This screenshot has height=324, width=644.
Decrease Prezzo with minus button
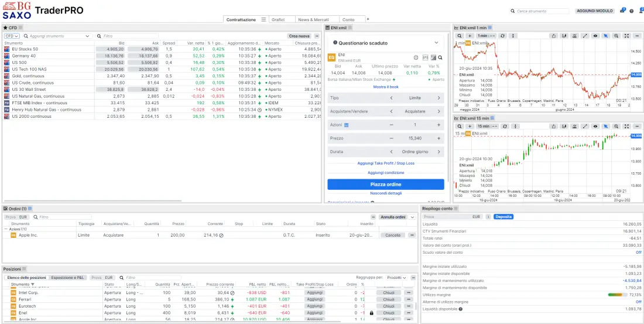pyautogui.click(x=391, y=138)
